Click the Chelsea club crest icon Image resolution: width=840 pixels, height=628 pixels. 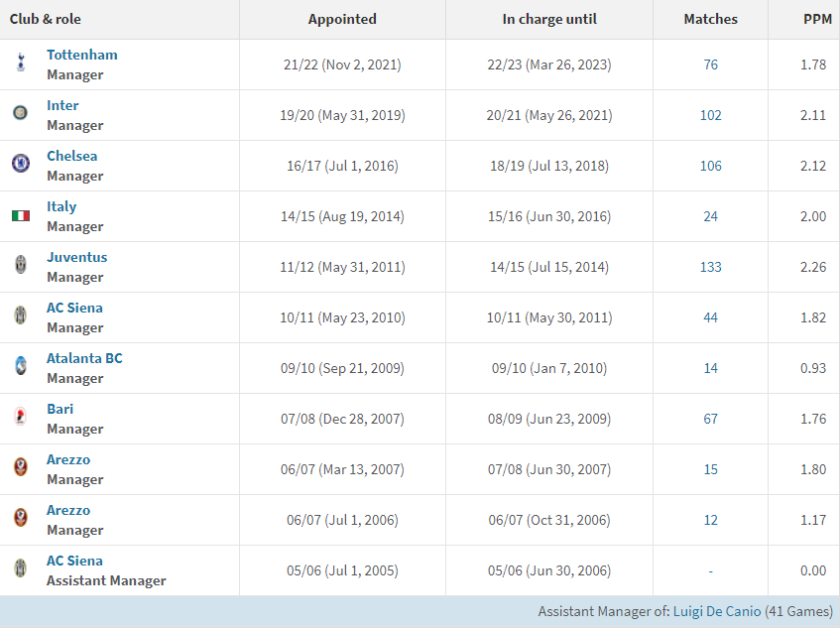tap(20, 165)
